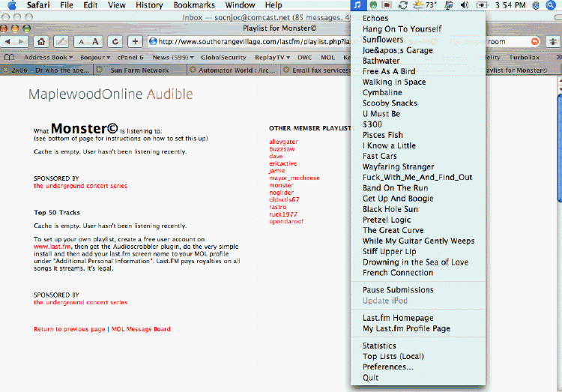This screenshot has width=562, height=392.
Task: Decrease text size with small A button
Action: (81, 42)
